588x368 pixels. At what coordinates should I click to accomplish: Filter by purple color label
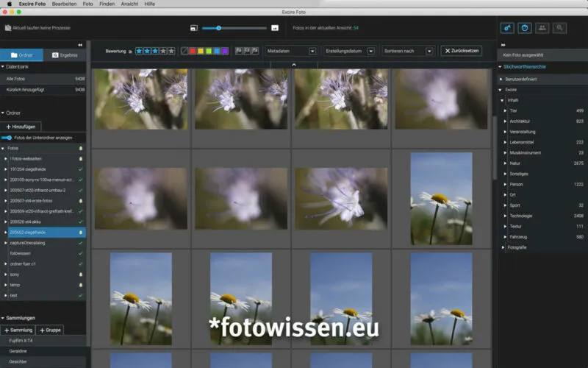[x=225, y=51]
